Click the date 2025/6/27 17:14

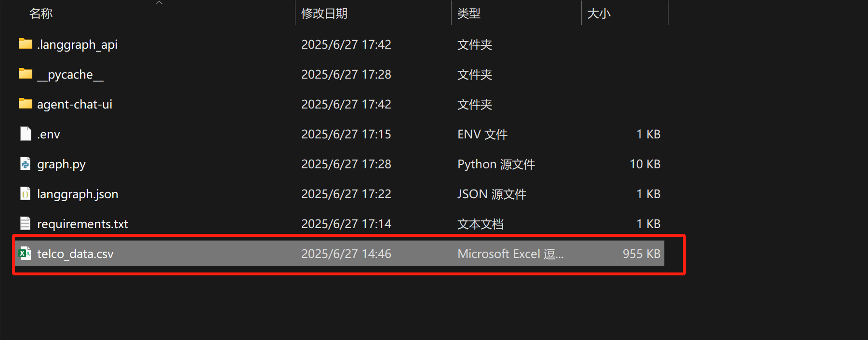point(346,224)
